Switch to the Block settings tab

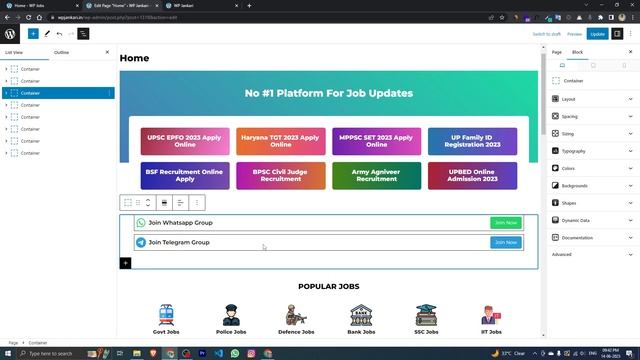578,52
